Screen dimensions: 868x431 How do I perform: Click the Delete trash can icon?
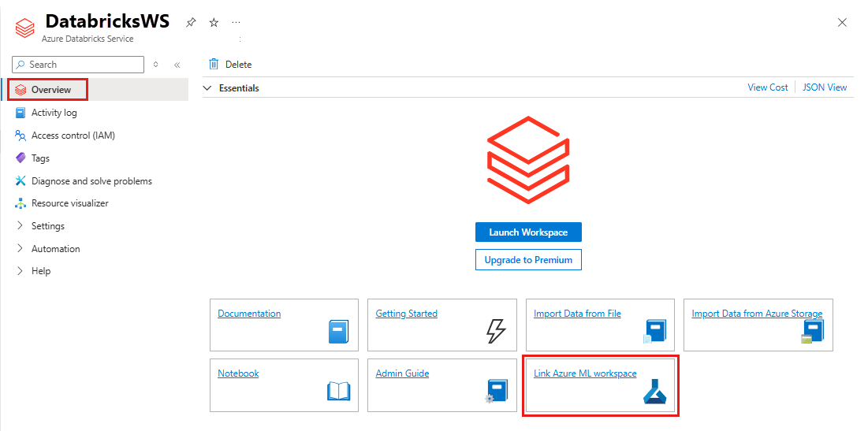point(214,64)
